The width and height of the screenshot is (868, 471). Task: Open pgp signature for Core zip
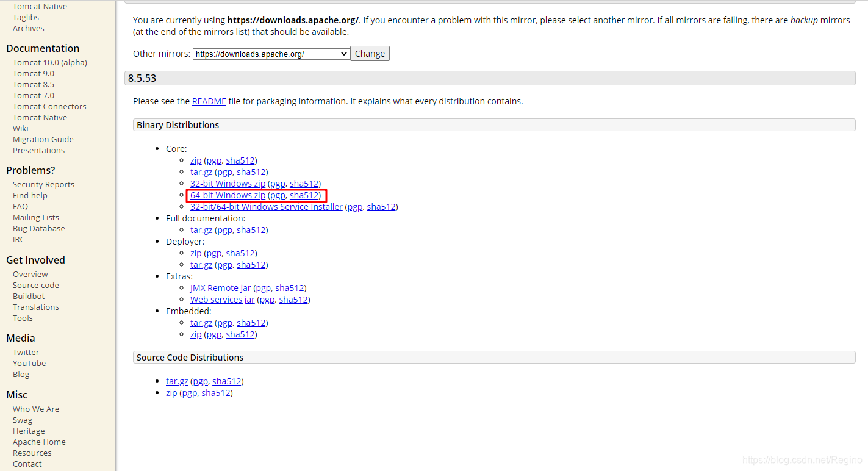pyautogui.click(x=214, y=160)
